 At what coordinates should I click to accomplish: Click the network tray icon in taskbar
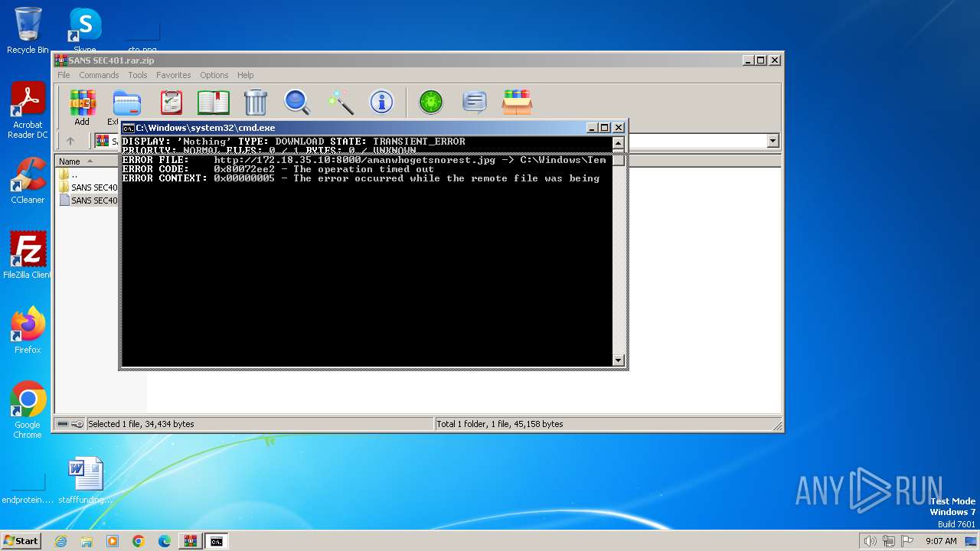coord(889,541)
